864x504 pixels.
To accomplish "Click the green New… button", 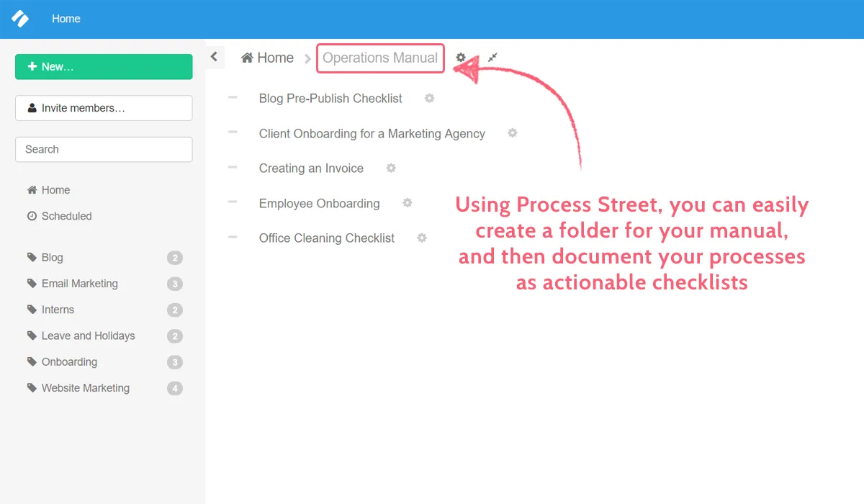I will coord(104,66).
